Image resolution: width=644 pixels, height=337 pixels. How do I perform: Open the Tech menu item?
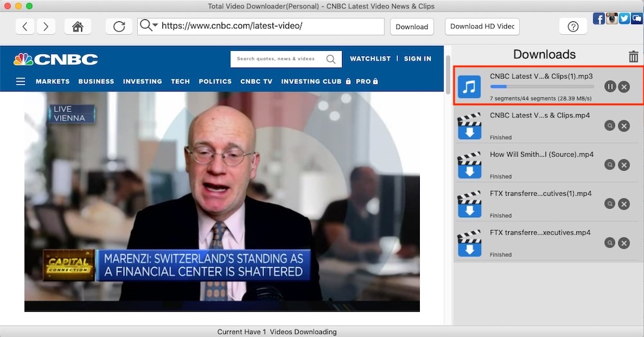click(x=180, y=81)
